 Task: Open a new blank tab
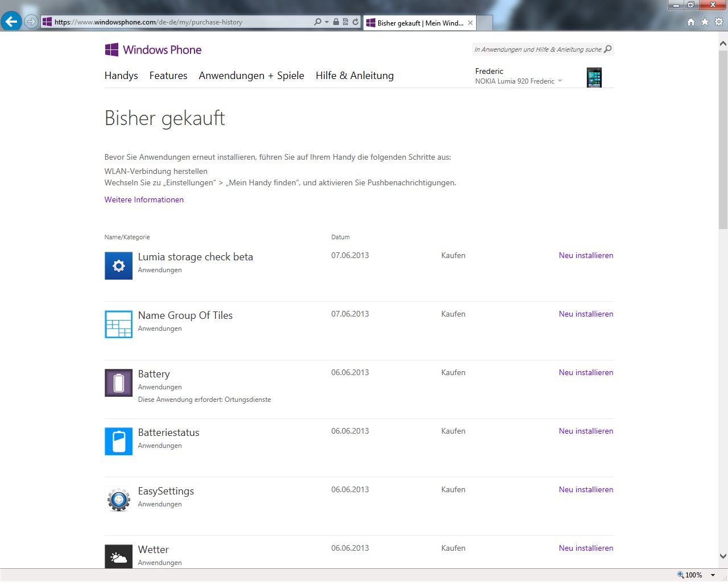(x=484, y=23)
